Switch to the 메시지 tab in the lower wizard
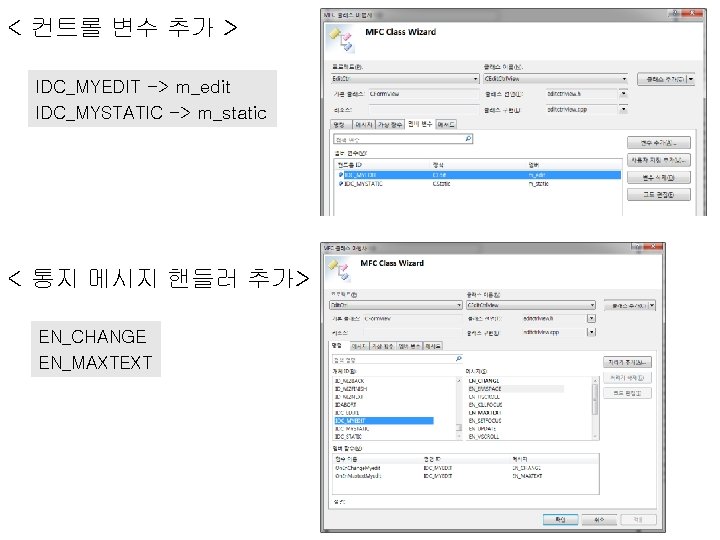Screen dimensions: 720x540 359,346
